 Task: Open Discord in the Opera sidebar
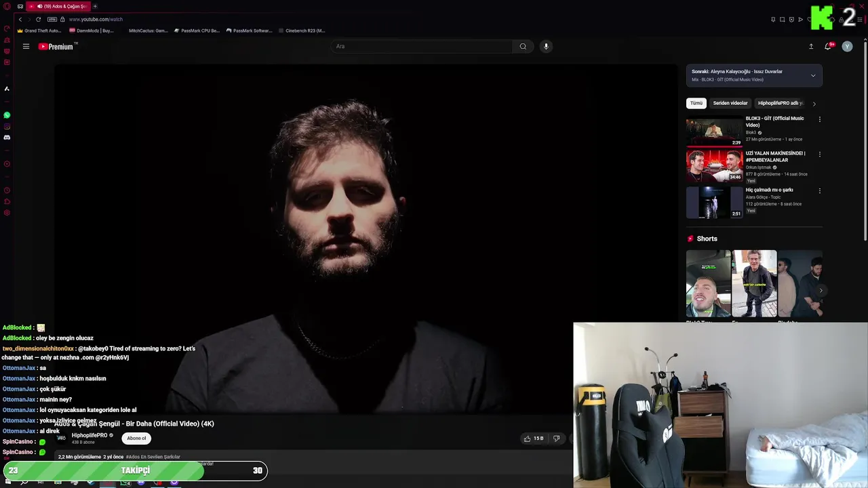click(x=7, y=138)
